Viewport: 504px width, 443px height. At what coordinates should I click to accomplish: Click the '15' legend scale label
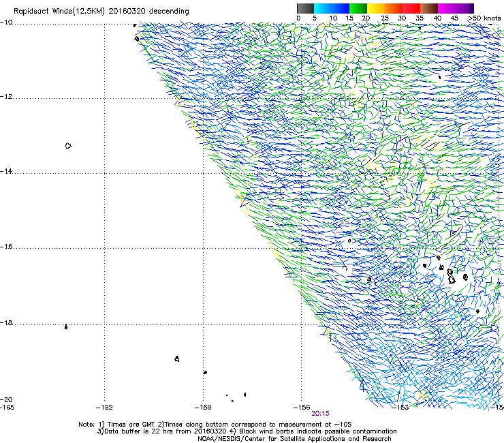(x=349, y=18)
